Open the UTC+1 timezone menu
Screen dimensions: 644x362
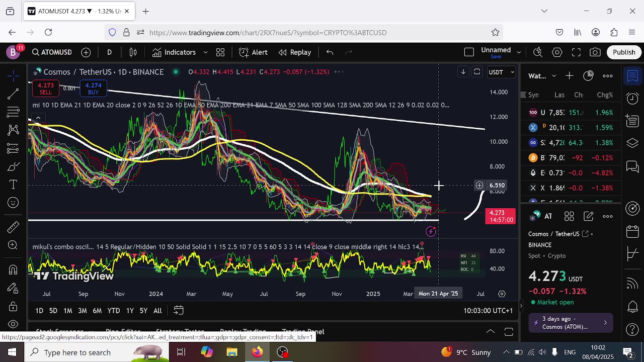488,311
